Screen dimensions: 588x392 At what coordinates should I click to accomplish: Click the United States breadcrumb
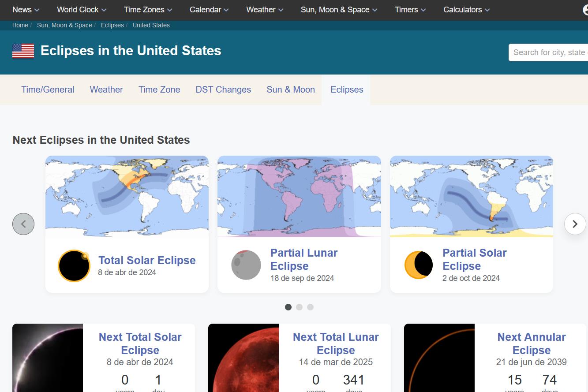click(151, 25)
